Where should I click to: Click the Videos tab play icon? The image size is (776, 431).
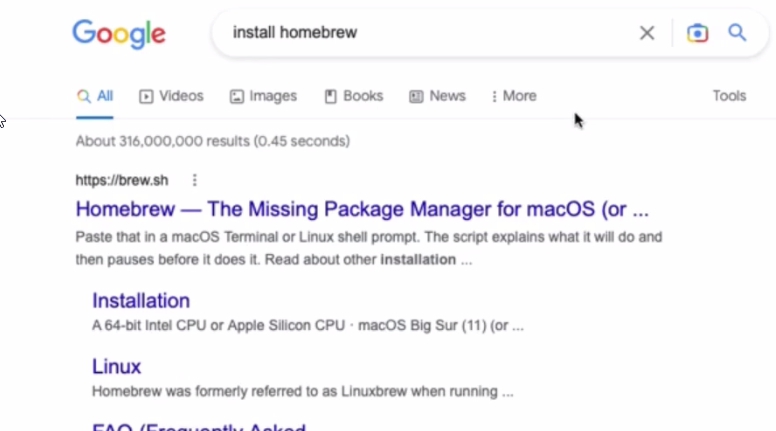146,96
